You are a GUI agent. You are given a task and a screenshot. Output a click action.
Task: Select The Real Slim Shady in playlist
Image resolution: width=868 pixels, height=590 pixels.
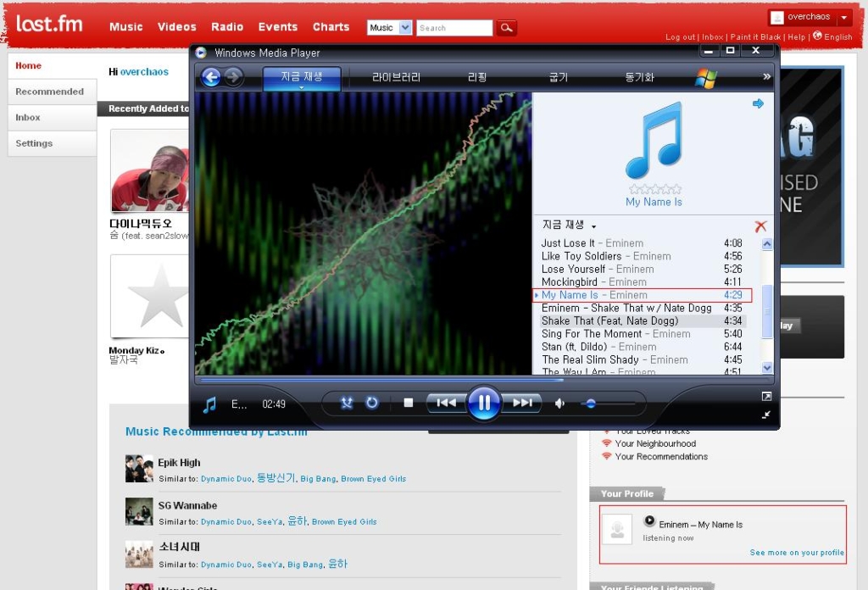tap(642, 359)
